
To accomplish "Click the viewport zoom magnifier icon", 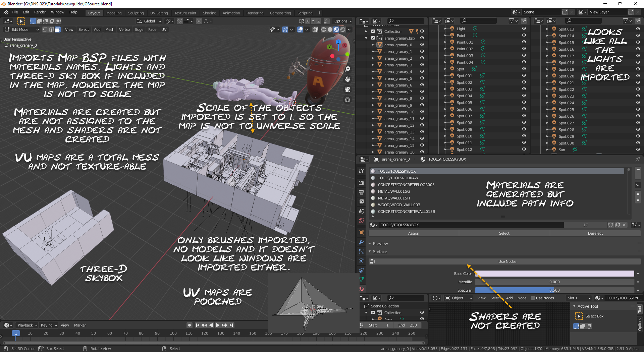I will point(348,69).
